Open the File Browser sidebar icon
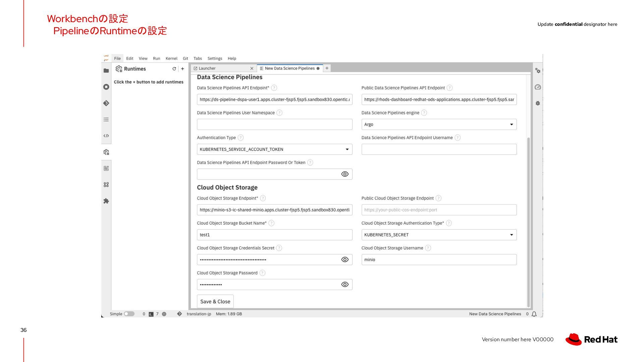The height and width of the screenshot is (362, 644). [x=106, y=70]
